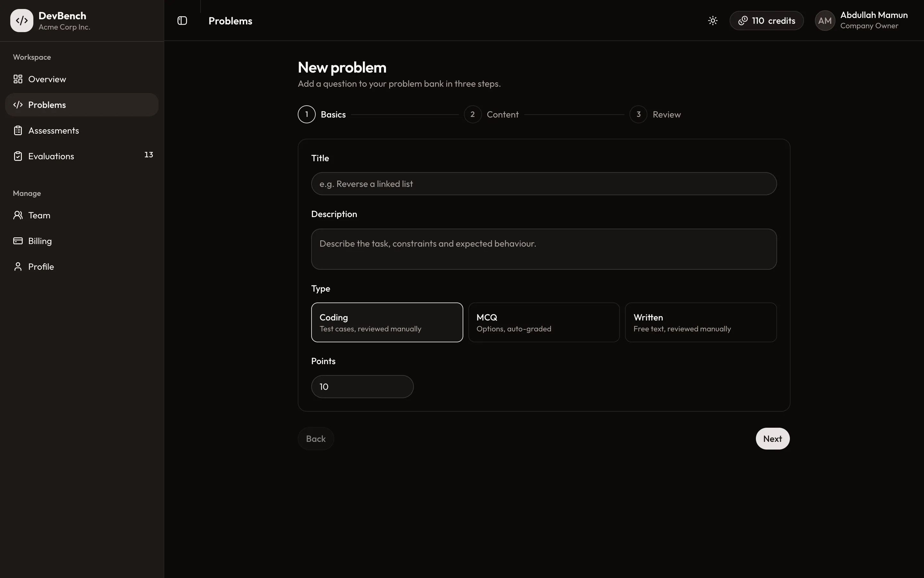This screenshot has width=924, height=578.
Task: Click the Overview grid icon
Action: point(18,79)
